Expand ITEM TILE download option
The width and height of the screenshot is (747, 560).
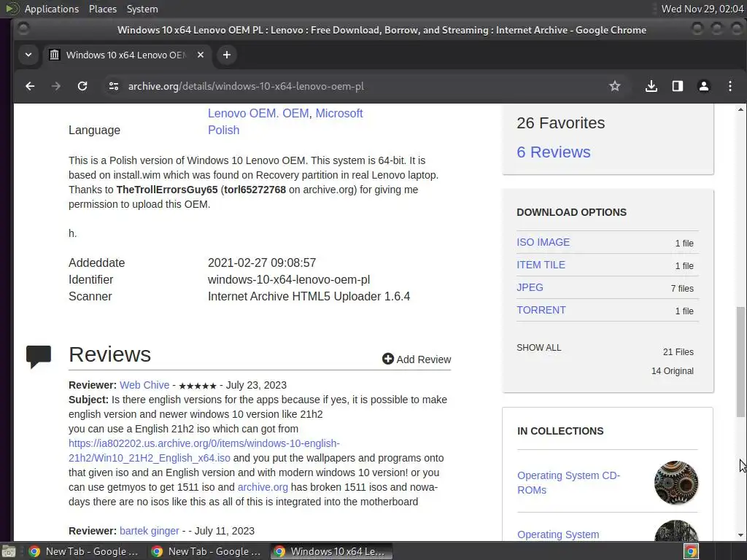tap(541, 265)
